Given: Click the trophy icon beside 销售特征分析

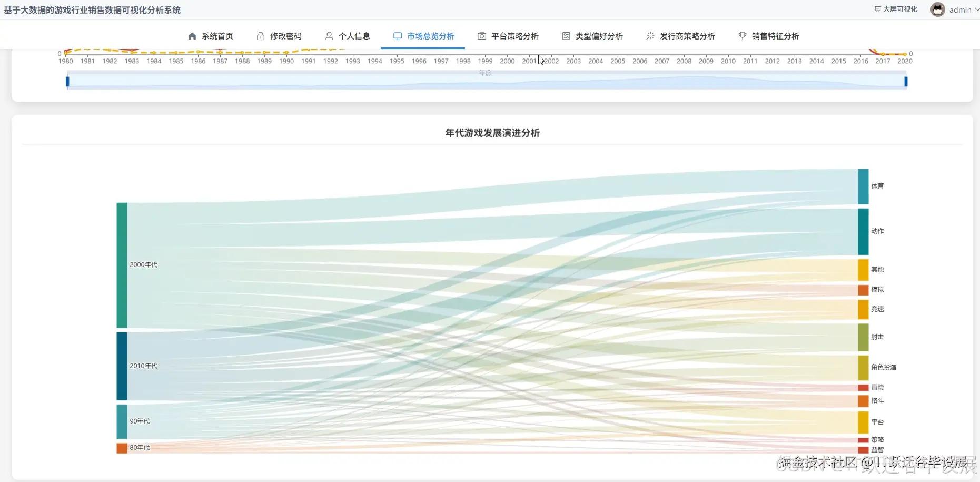Looking at the screenshot, I should [743, 36].
